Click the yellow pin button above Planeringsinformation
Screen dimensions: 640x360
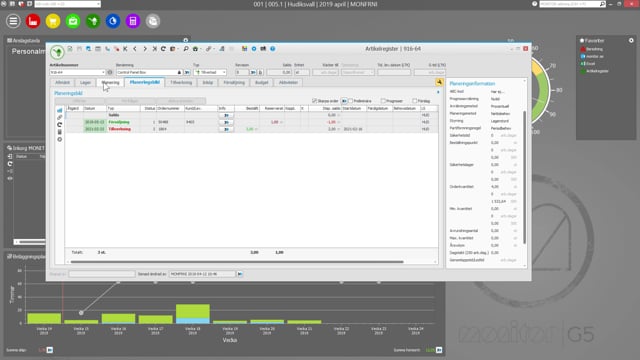(x=439, y=82)
